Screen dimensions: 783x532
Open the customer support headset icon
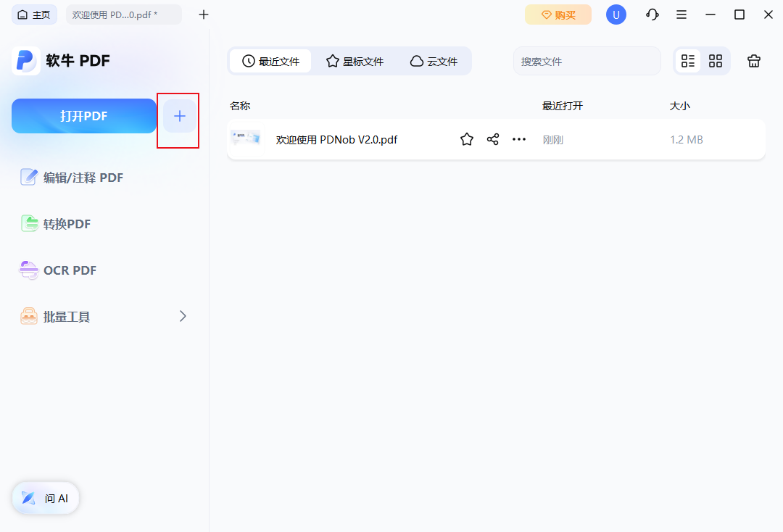click(652, 14)
